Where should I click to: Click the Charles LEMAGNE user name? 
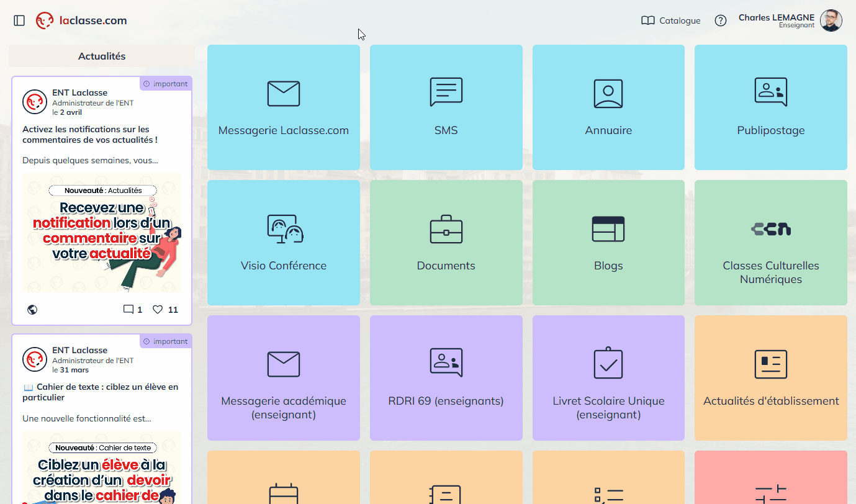click(777, 17)
